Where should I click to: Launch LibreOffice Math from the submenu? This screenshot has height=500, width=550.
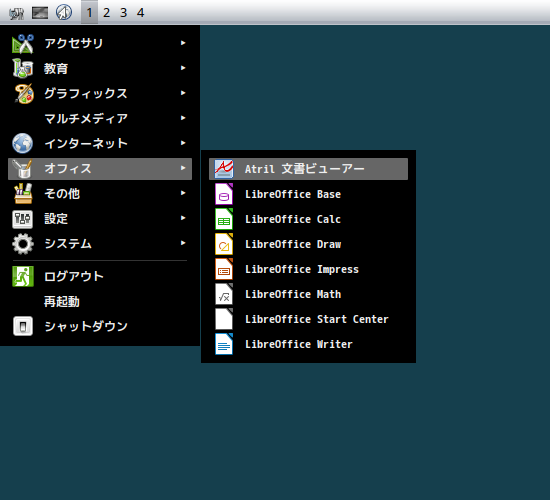click(x=308, y=294)
